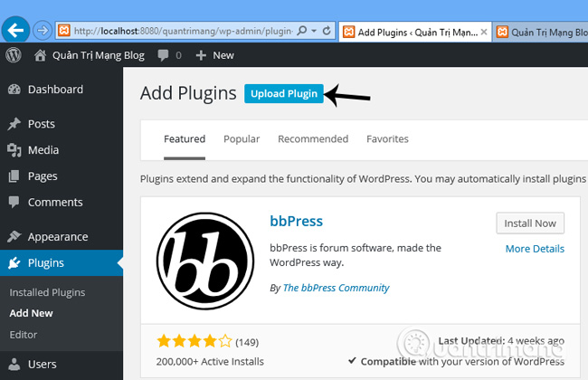This screenshot has width=588, height=380.
Task: Select the Featured plugins tab
Action: pyautogui.click(x=185, y=139)
